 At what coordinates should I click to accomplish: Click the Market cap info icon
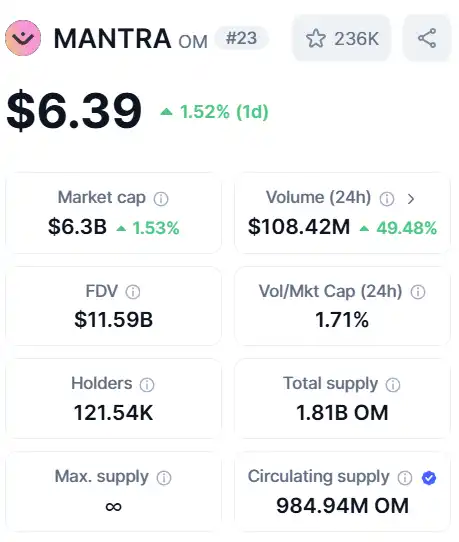[161, 199]
